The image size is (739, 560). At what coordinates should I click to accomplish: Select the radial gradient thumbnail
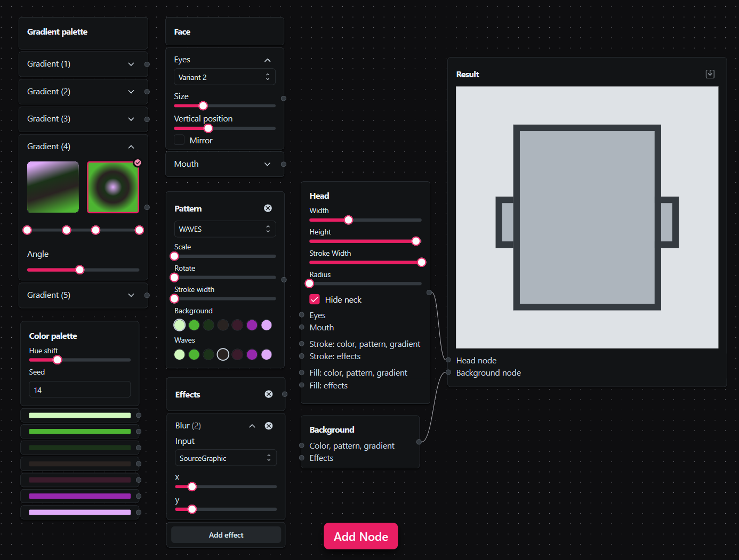[113, 187]
